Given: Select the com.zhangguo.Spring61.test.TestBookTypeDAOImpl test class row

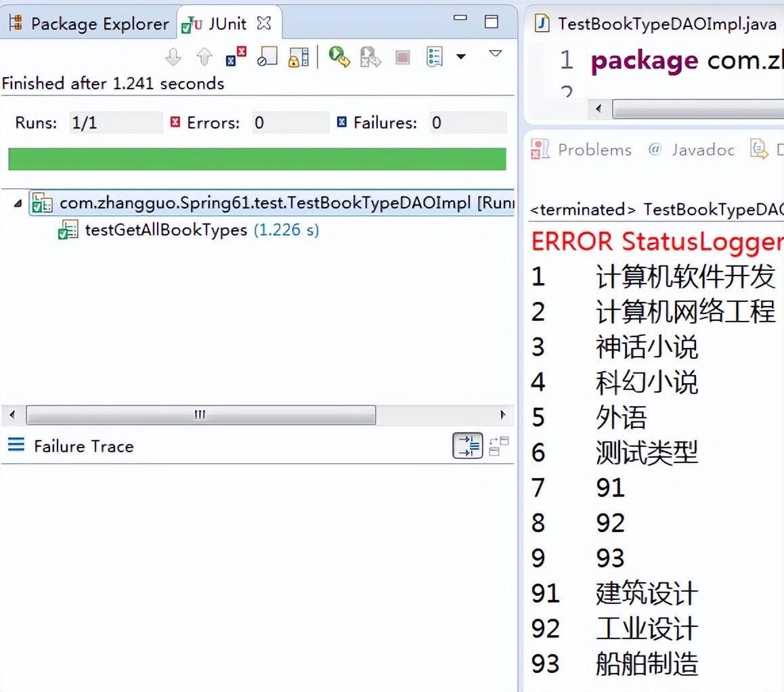Looking at the screenshot, I should [271, 203].
